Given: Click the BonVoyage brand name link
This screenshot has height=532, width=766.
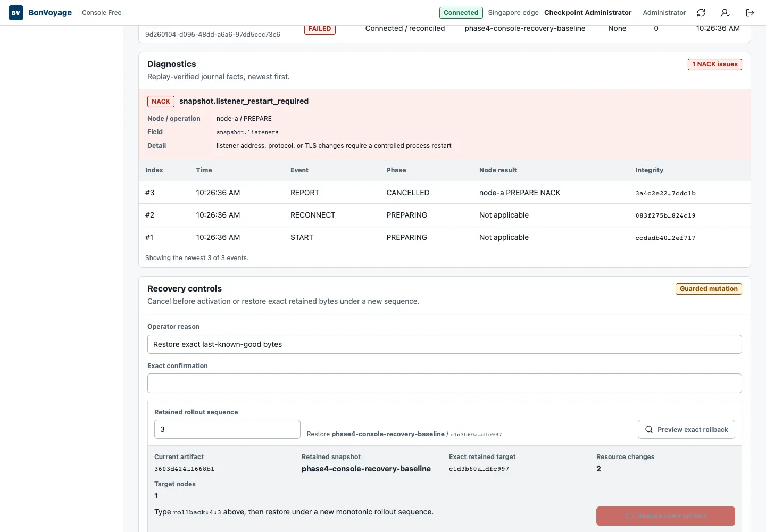Looking at the screenshot, I should [50, 13].
